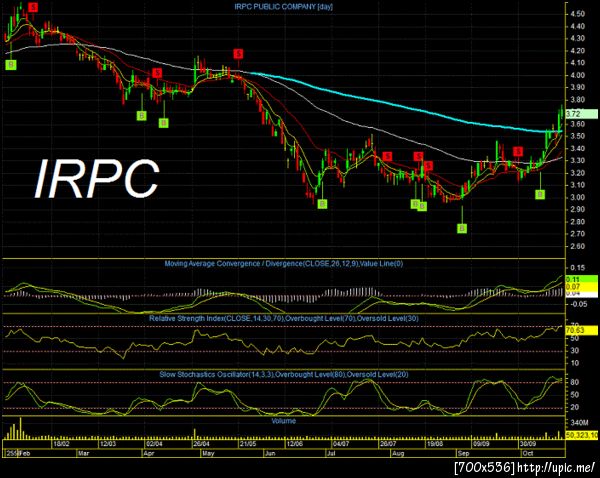Select the green B buy marker in October
Screen dimensions: 600x478
[540, 195]
